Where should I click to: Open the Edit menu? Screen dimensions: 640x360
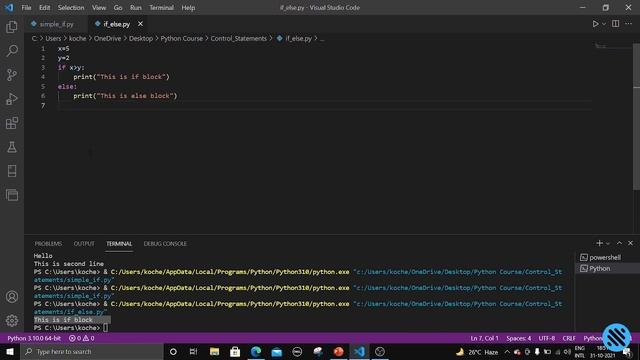pos(44,8)
